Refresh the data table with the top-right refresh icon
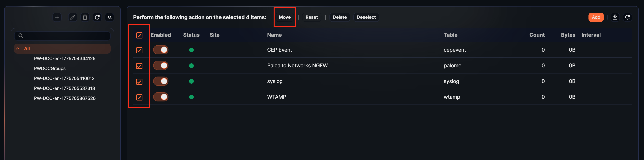 pyautogui.click(x=628, y=17)
